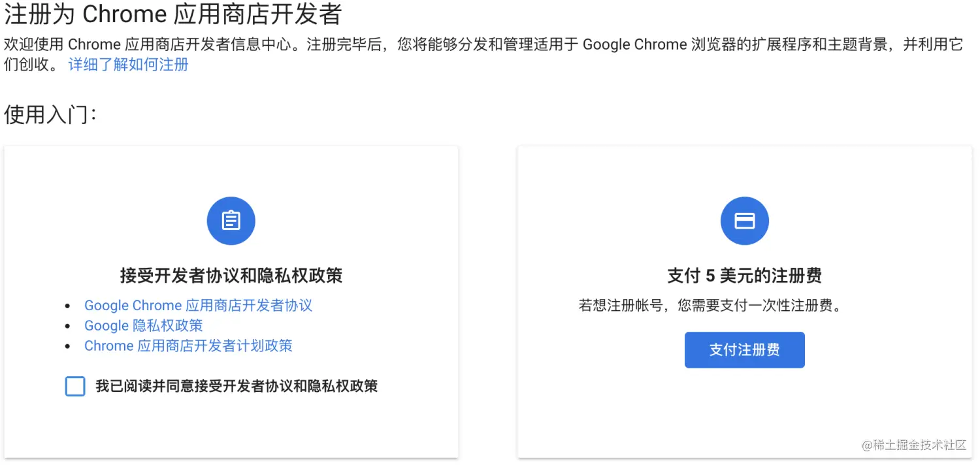Click the blue clipboard agreement icon
980x465 pixels.
pos(231,221)
